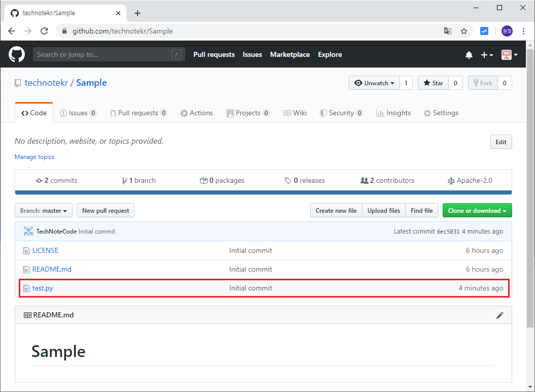Switch to the Issues tab
The height and width of the screenshot is (392, 535).
tap(78, 113)
